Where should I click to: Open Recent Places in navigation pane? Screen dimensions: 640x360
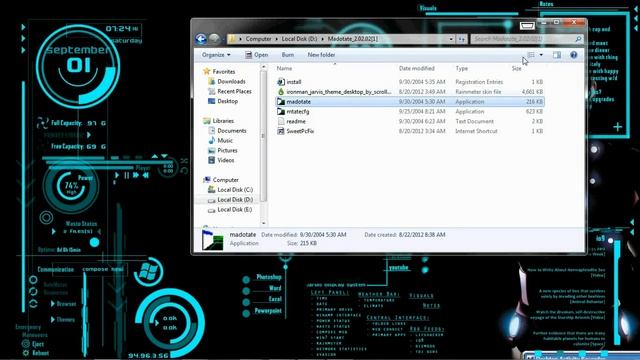[x=234, y=91]
